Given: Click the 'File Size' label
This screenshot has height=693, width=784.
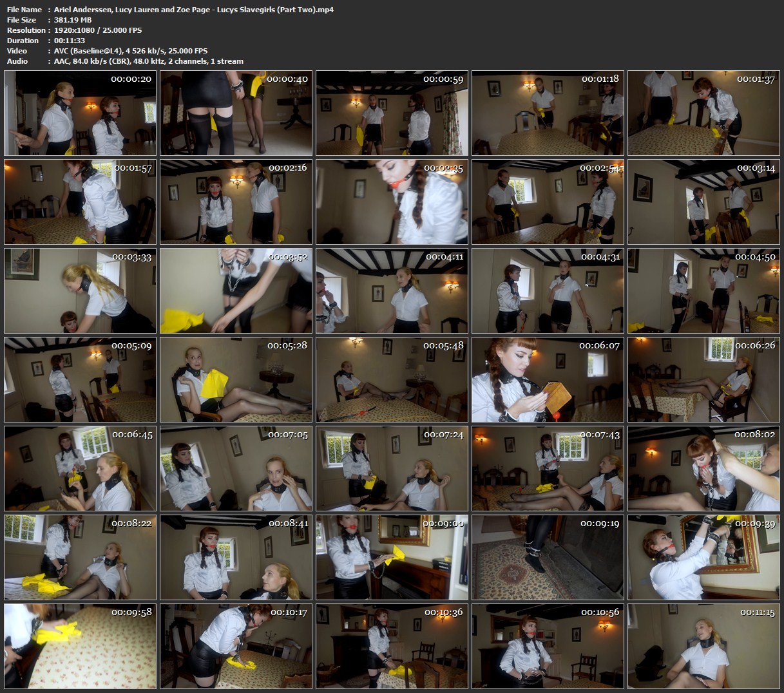Looking at the screenshot, I should point(22,20).
